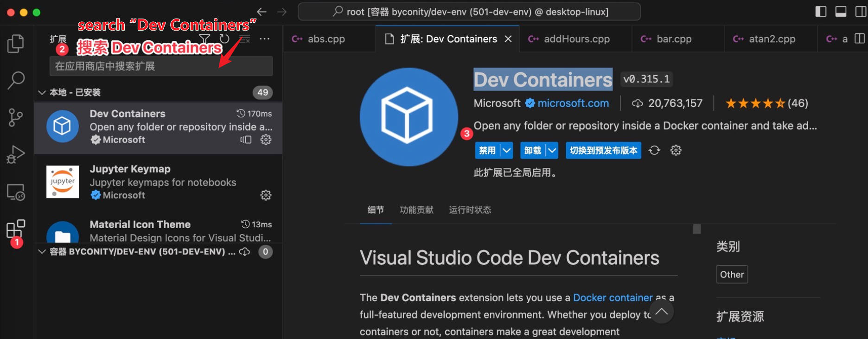
Task: Open the Search view in activity bar
Action: [x=16, y=80]
